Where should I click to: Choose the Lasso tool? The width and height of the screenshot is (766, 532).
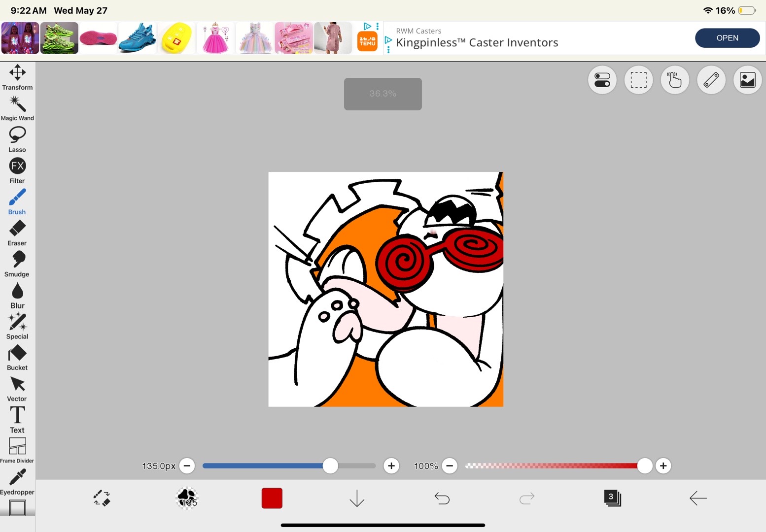[17, 139]
